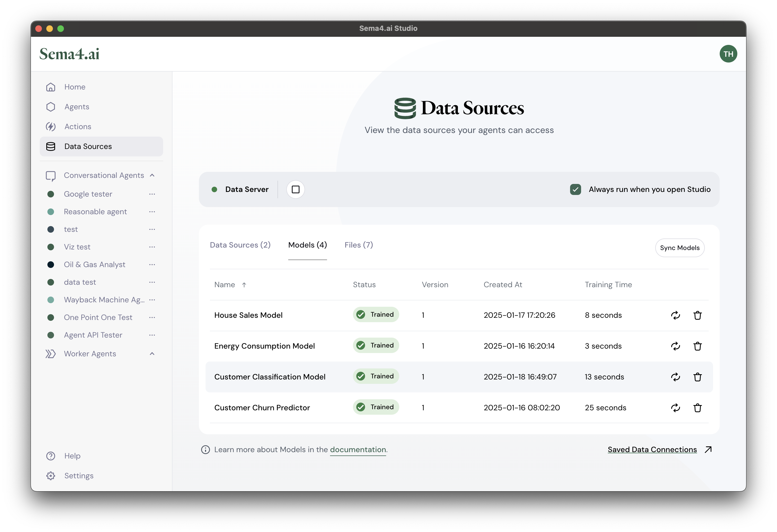Image resolution: width=777 pixels, height=532 pixels.
Task: Retrain the Customer Classification Model
Action: [x=675, y=377]
